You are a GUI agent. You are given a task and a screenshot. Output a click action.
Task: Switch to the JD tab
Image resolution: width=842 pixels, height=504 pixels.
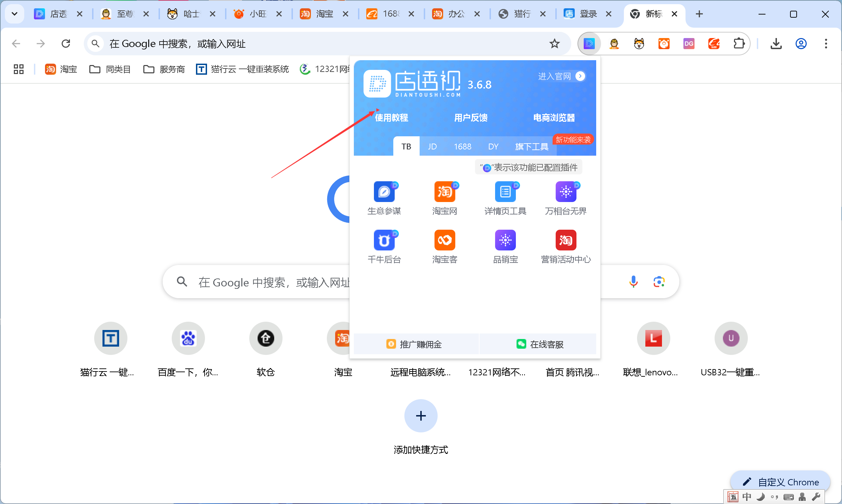(432, 146)
